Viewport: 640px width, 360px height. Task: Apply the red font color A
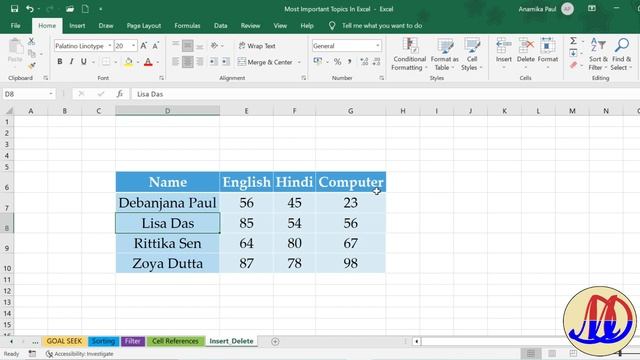point(148,62)
